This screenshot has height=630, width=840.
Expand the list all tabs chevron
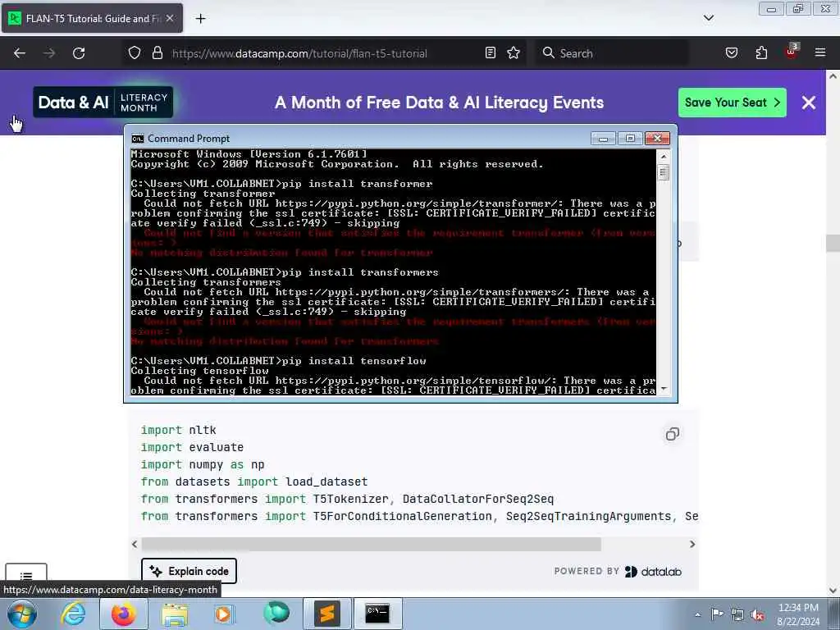(x=708, y=18)
